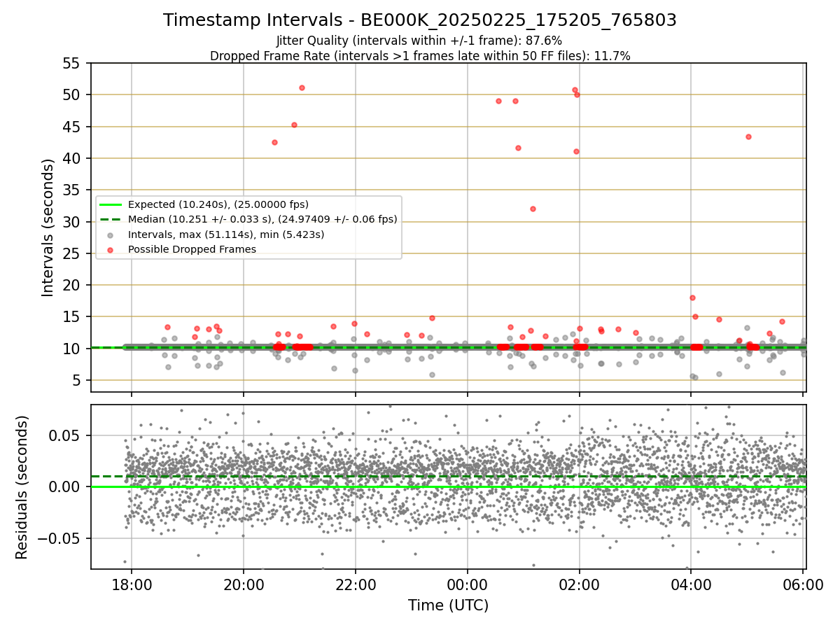Select the Jitter Quality 87.6% subtitle line
Viewport: 840px width, 630px height.
pyautogui.click(x=420, y=41)
